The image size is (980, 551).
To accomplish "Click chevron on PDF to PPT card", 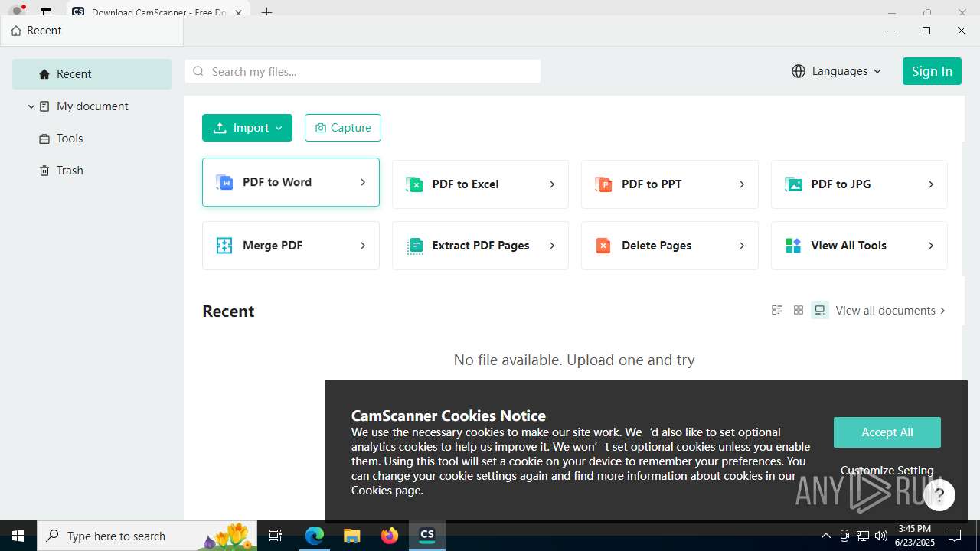I will (742, 184).
